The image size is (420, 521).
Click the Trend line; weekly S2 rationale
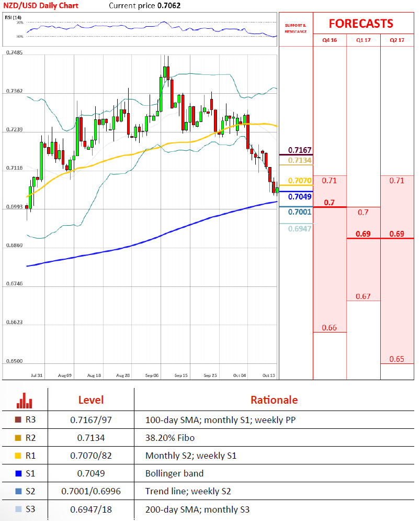(188, 491)
